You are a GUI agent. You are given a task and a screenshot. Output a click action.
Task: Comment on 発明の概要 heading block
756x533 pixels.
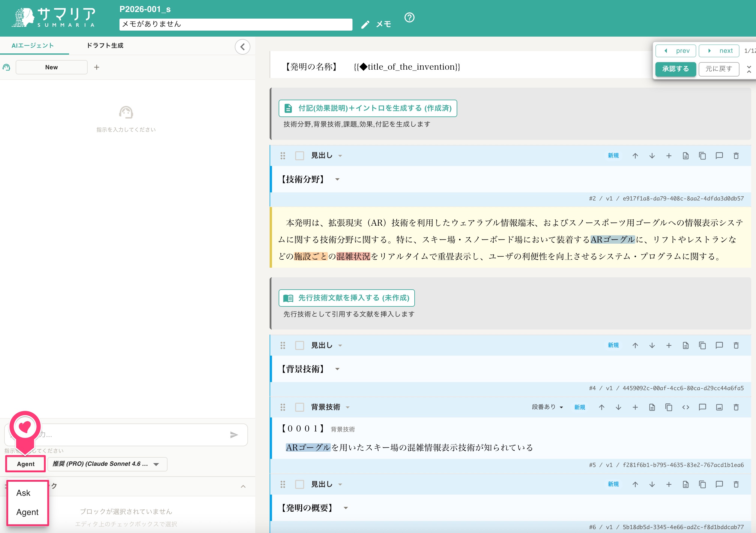[719, 484]
